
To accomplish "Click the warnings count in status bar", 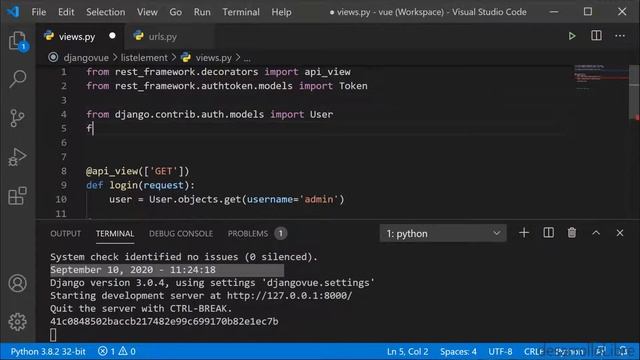I will pos(127,351).
